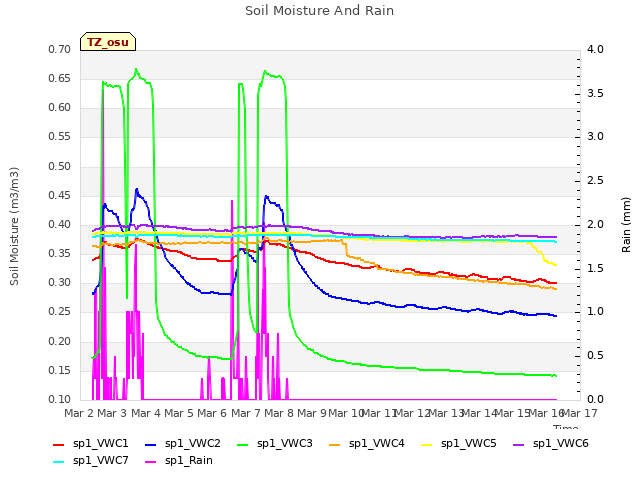The image size is (640, 480).
Task: Click the 0.45 left axis value
Action: pyautogui.click(x=60, y=196)
